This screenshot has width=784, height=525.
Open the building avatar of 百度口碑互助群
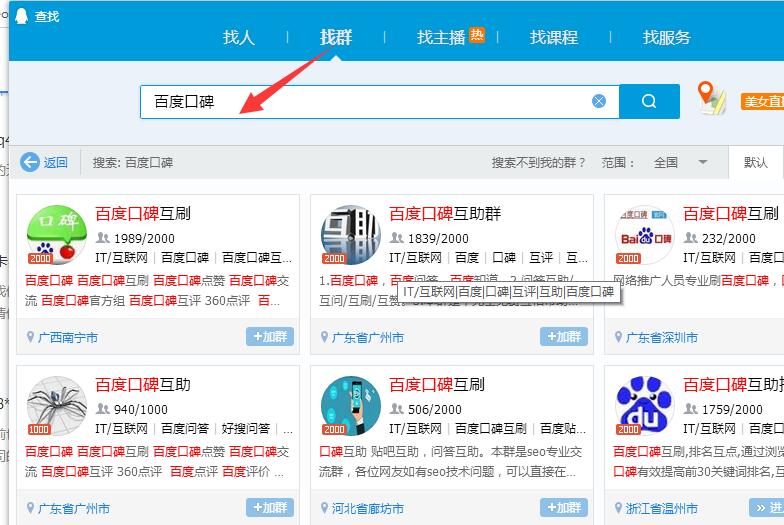pos(350,235)
